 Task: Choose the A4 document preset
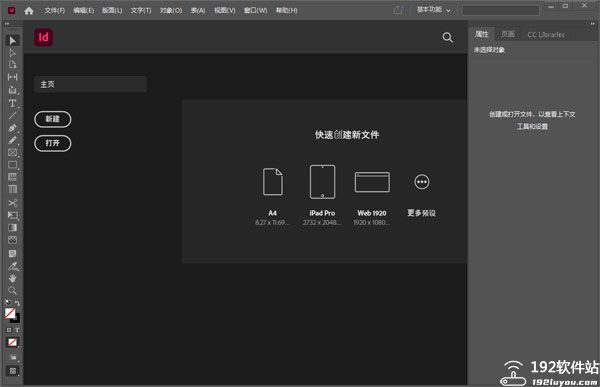coord(272,197)
